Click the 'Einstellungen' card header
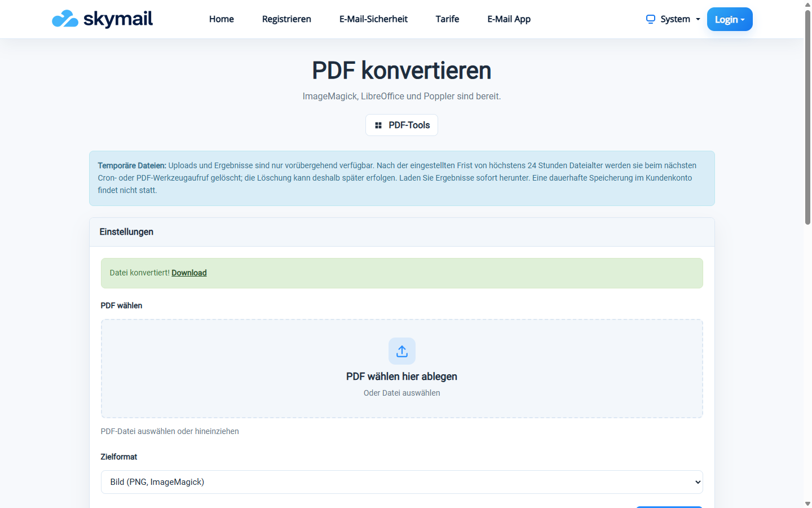 coord(402,232)
